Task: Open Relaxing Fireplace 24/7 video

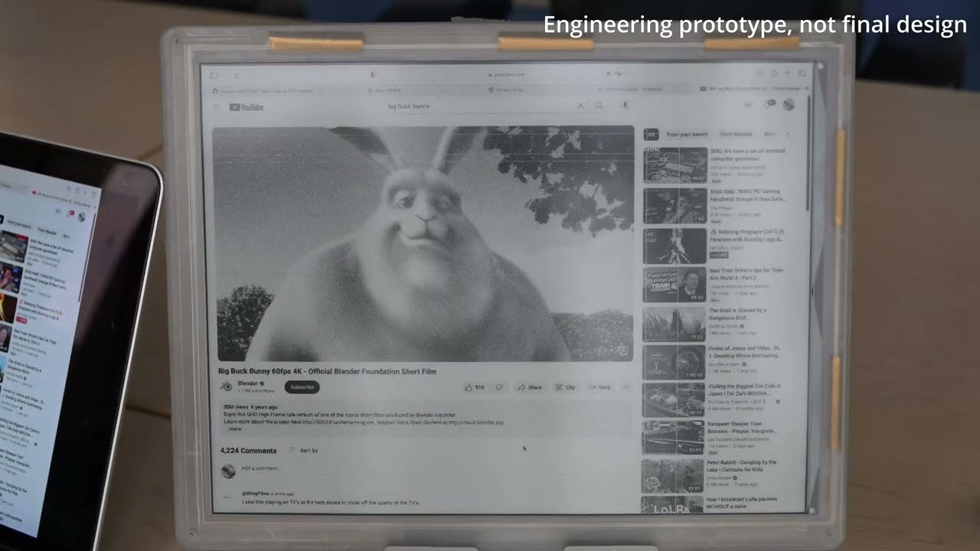Action: coord(675,246)
